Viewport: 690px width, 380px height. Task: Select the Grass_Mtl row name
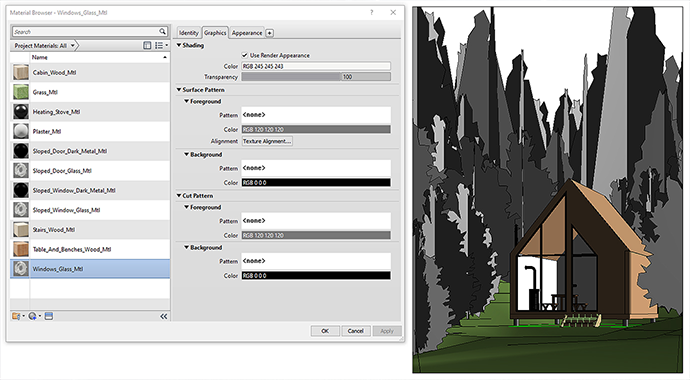coord(45,92)
